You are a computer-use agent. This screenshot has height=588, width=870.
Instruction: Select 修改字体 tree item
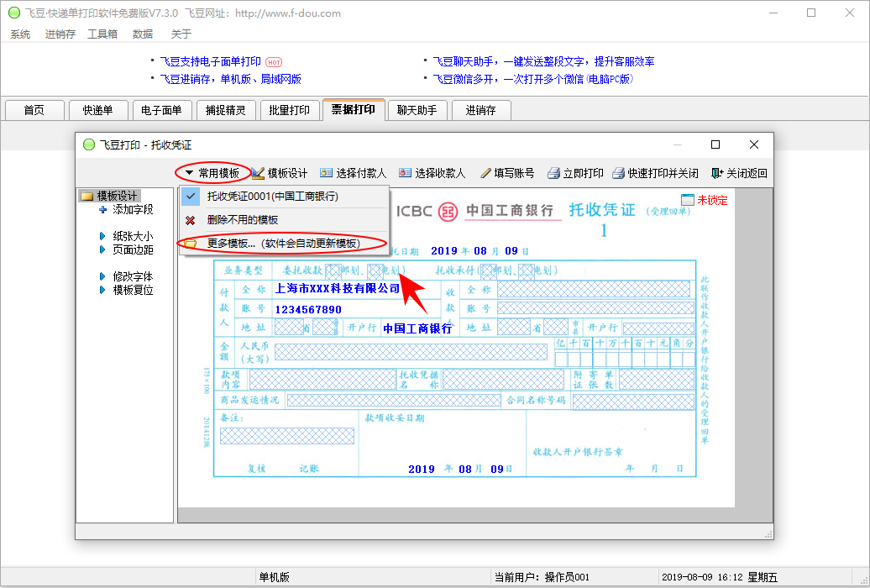[x=133, y=276]
